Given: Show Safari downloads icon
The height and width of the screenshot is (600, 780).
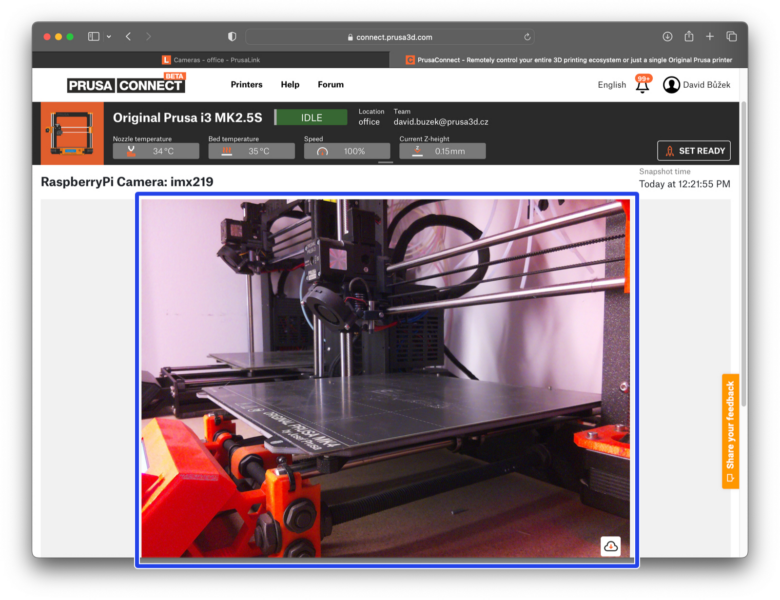Looking at the screenshot, I should [667, 36].
